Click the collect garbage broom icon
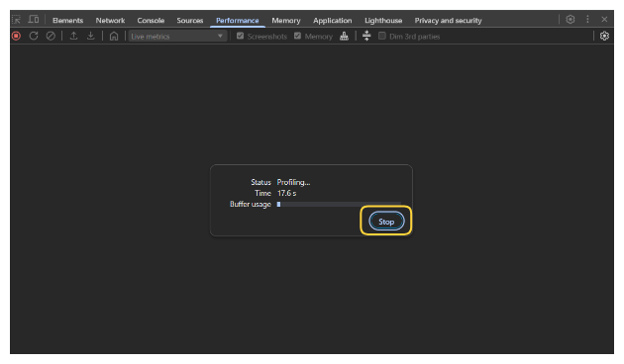The width and height of the screenshot is (624, 364). [x=345, y=37]
